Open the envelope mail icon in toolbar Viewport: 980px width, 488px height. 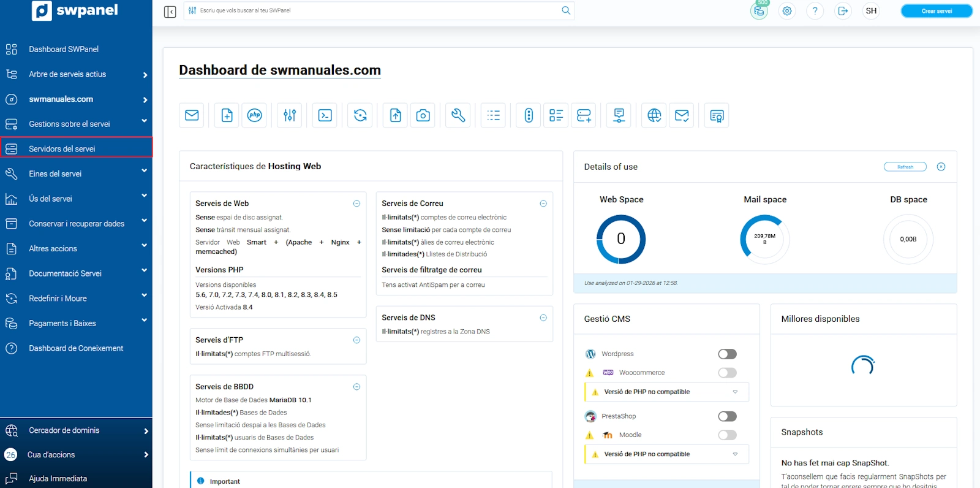(x=192, y=115)
